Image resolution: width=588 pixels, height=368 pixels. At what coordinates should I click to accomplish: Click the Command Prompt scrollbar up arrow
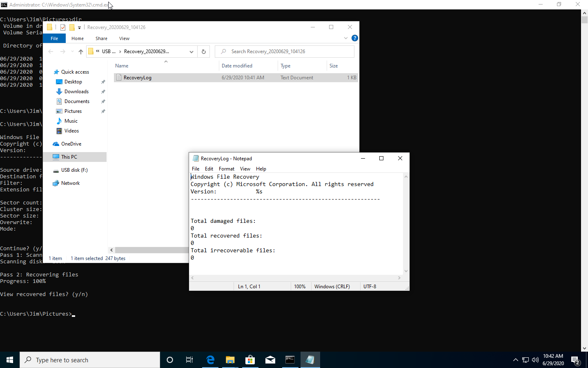(x=584, y=13)
